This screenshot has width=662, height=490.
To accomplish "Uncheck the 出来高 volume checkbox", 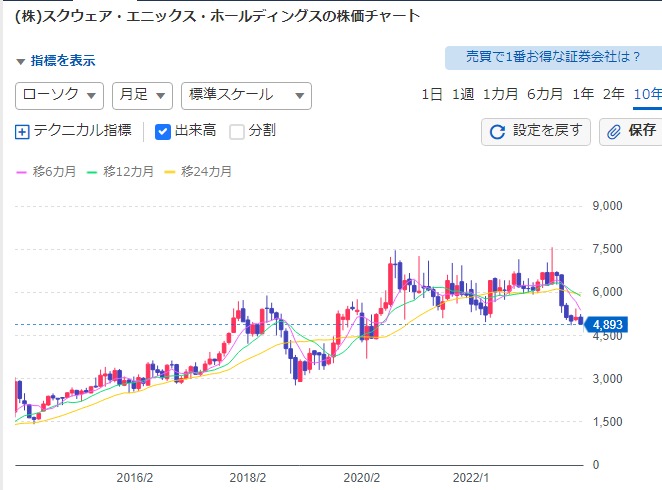I will (x=163, y=132).
